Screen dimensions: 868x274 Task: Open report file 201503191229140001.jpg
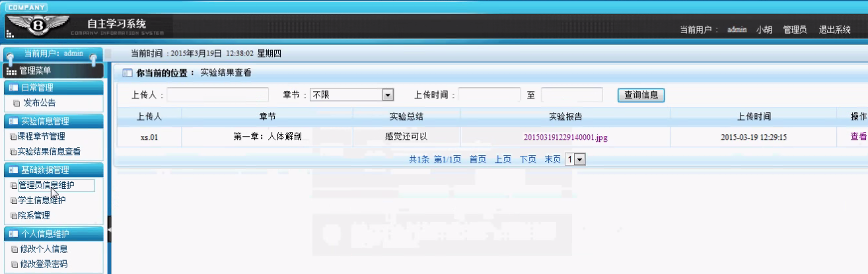[565, 137]
